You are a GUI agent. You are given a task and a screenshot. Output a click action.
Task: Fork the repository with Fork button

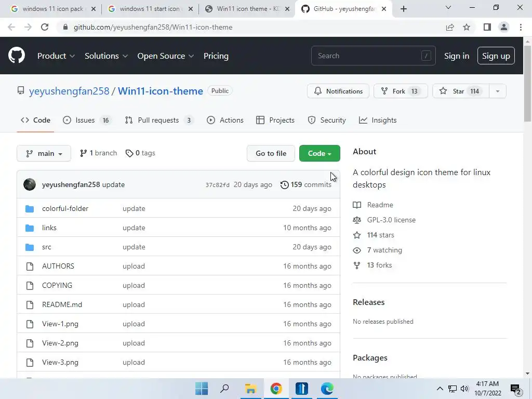pyautogui.click(x=401, y=91)
